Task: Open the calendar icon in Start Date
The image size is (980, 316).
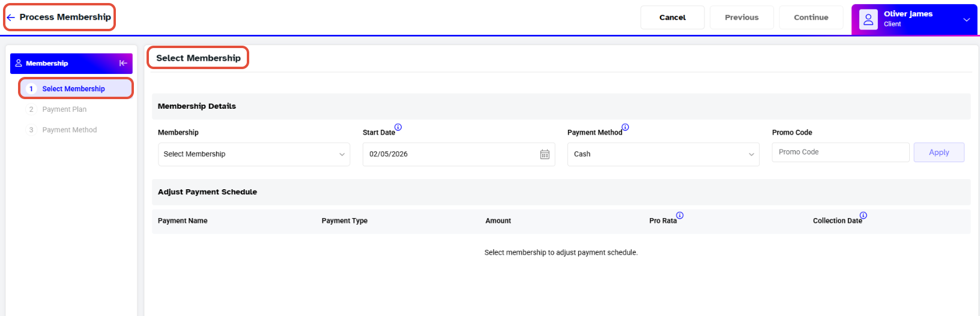Action: click(545, 154)
